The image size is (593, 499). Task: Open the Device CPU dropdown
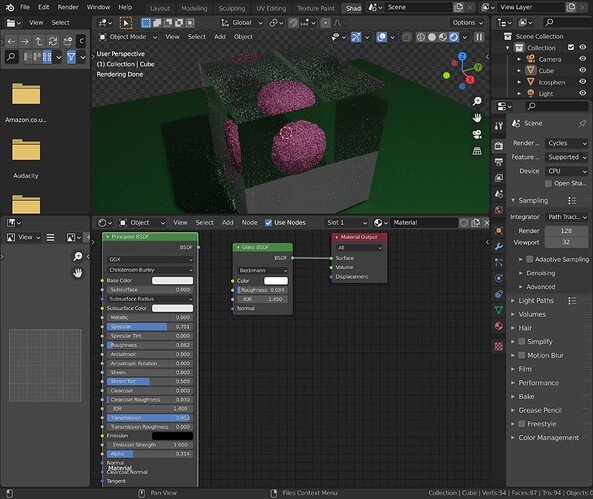click(x=567, y=171)
